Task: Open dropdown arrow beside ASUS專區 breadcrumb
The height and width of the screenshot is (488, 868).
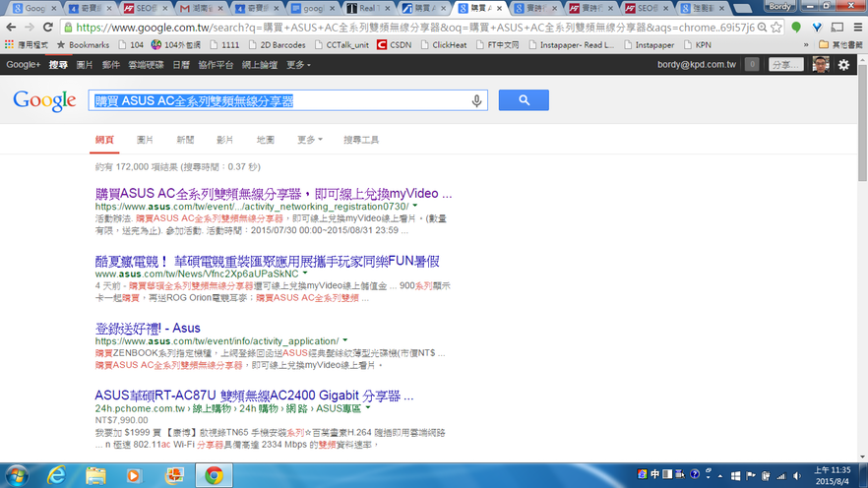Action: tap(368, 408)
